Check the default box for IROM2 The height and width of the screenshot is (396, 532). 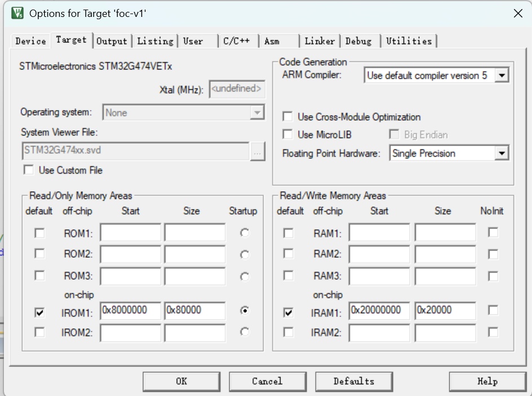(39, 332)
